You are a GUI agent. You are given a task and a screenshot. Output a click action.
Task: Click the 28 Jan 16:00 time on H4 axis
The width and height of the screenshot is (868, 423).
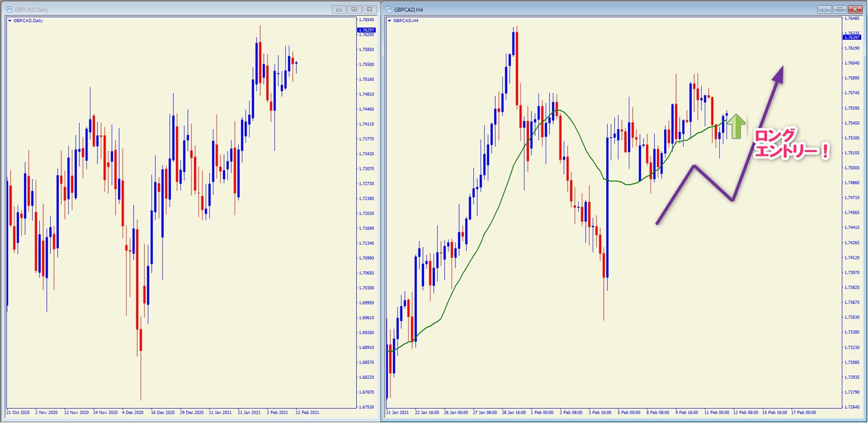coord(513,412)
